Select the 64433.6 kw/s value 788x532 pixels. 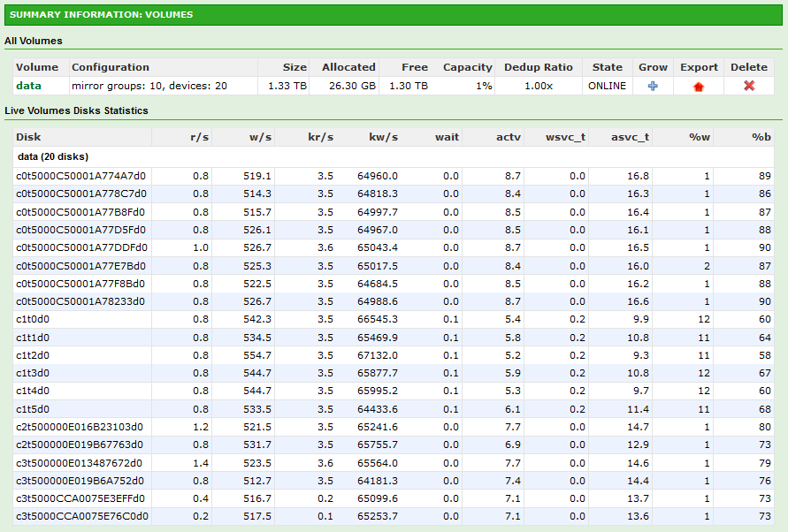click(378, 409)
